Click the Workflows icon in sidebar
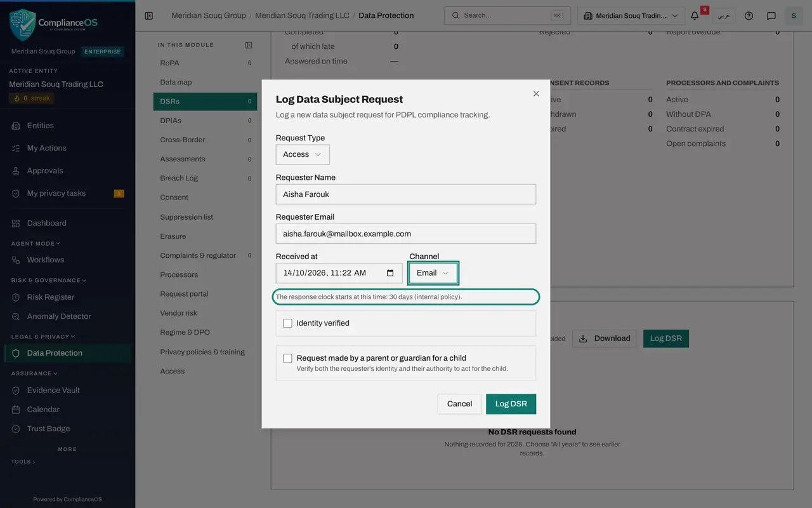This screenshot has height=508, width=812. (x=16, y=260)
